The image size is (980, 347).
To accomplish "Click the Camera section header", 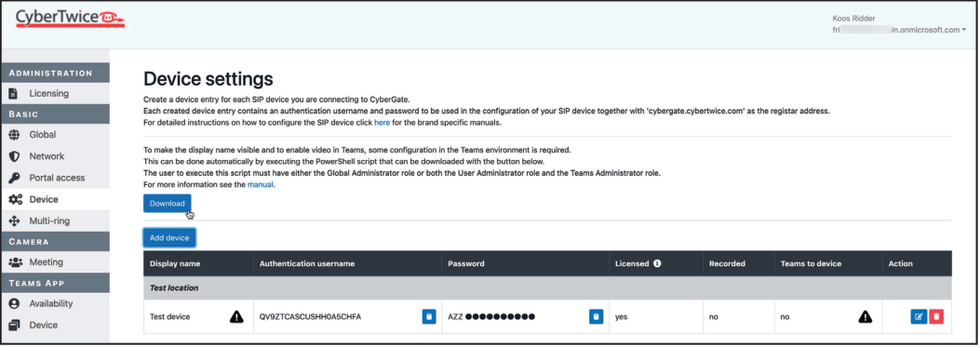I will [56, 241].
